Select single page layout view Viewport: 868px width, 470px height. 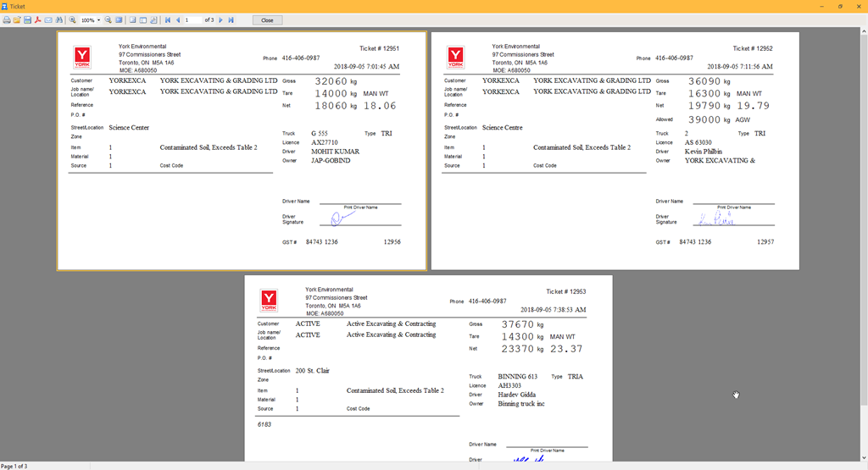(x=133, y=19)
